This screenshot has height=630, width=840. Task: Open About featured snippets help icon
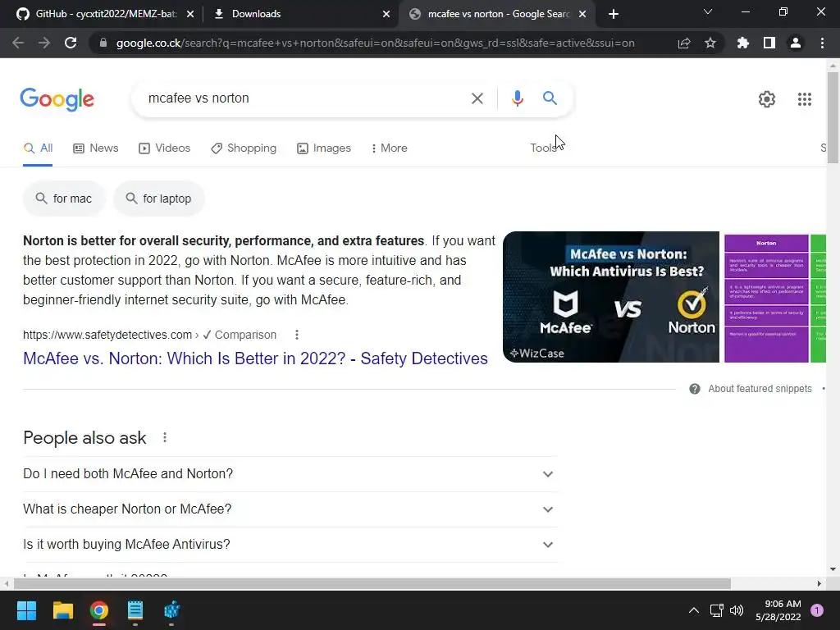pyautogui.click(x=695, y=389)
